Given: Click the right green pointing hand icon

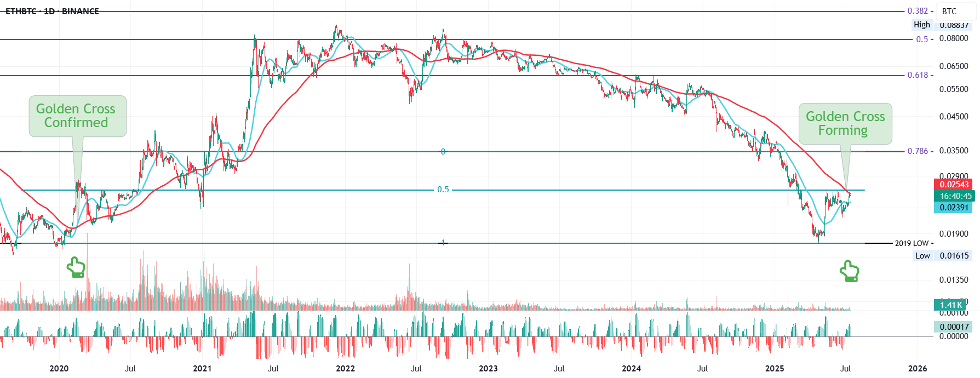Looking at the screenshot, I should [850, 271].
